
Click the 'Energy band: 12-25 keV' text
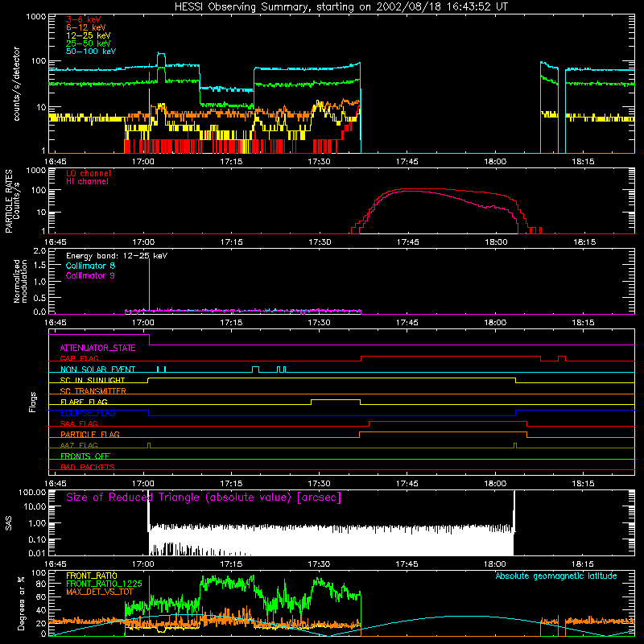[x=117, y=256]
